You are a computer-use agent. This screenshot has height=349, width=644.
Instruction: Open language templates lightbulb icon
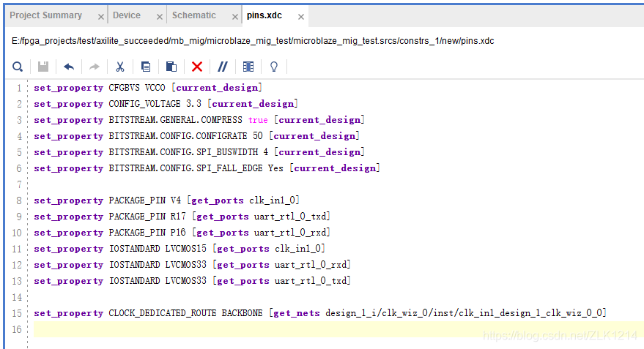[274, 67]
